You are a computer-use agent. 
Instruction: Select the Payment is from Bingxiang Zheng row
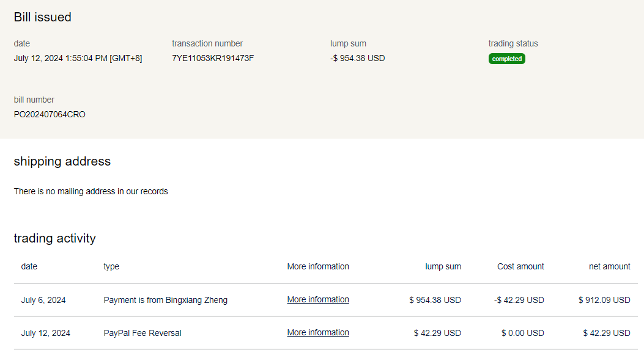165,300
